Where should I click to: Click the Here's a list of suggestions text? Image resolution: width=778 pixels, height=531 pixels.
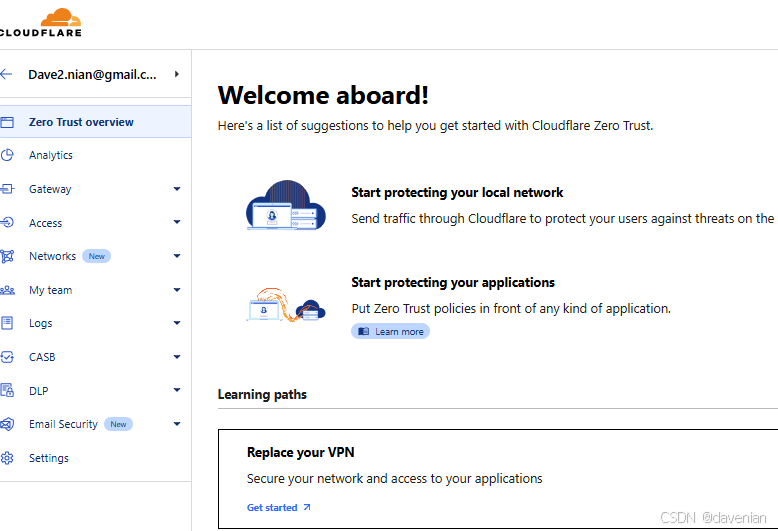tap(435, 126)
